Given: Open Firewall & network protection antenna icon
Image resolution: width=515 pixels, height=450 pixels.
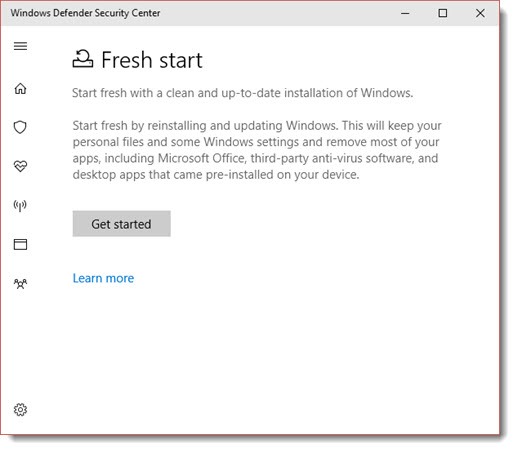Looking at the screenshot, I should pyautogui.click(x=20, y=205).
